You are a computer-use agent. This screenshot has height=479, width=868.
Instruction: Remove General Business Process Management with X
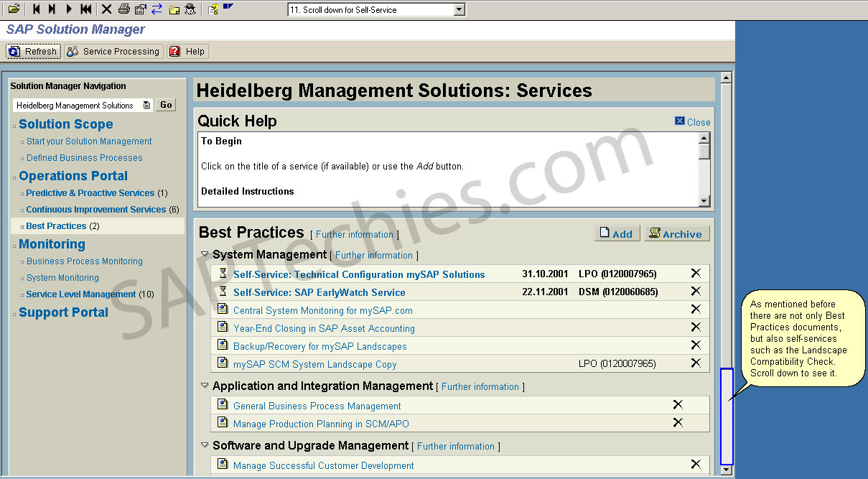click(x=678, y=404)
